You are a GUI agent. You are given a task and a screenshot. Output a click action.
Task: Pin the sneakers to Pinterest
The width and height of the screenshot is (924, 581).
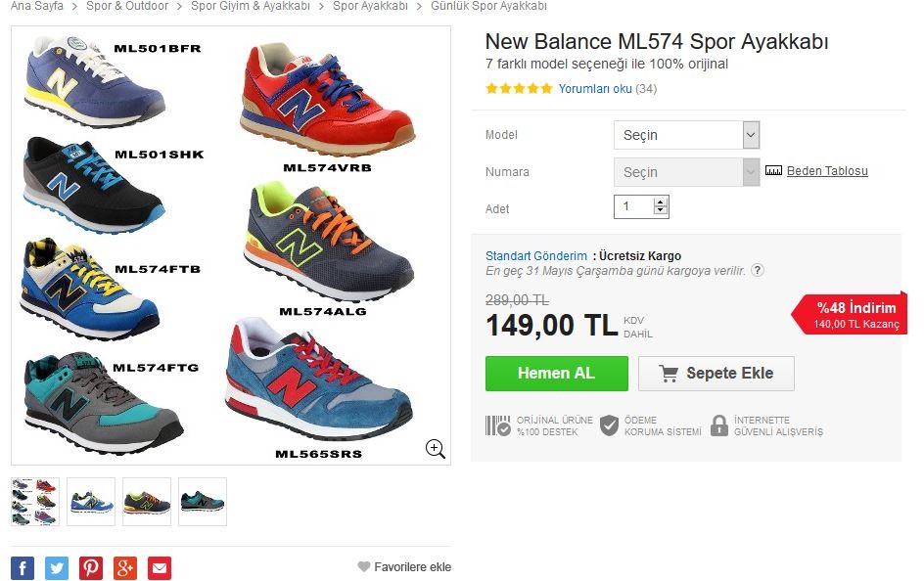point(90,567)
